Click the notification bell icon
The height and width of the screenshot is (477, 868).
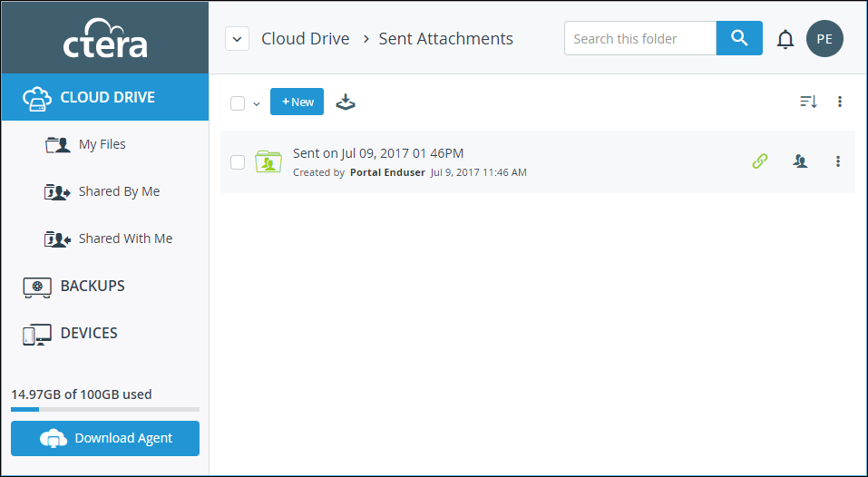[x=785, y=39]
